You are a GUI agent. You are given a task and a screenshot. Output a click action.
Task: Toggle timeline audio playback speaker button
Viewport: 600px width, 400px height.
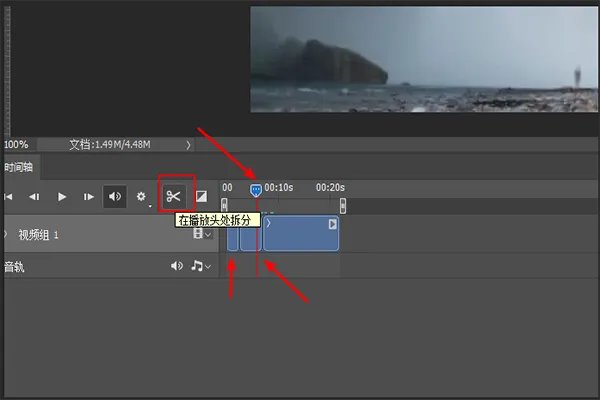115,197
